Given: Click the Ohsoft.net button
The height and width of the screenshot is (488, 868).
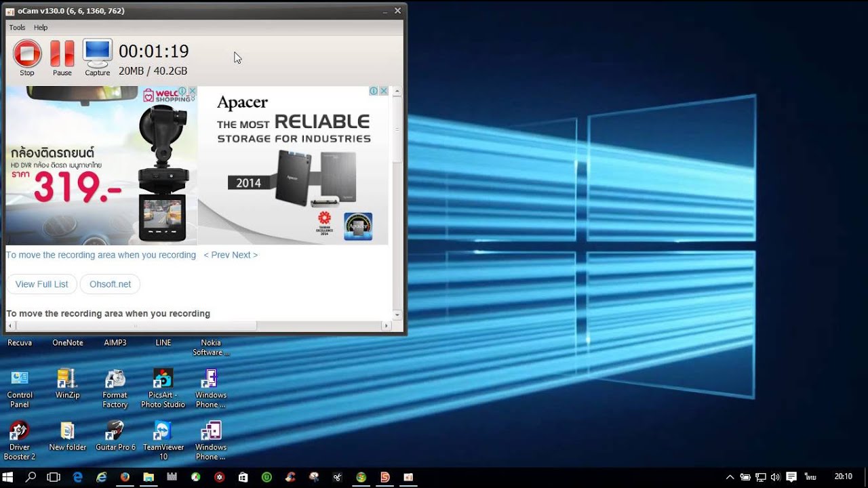Looking at the screenshot, I should [111, 284].
